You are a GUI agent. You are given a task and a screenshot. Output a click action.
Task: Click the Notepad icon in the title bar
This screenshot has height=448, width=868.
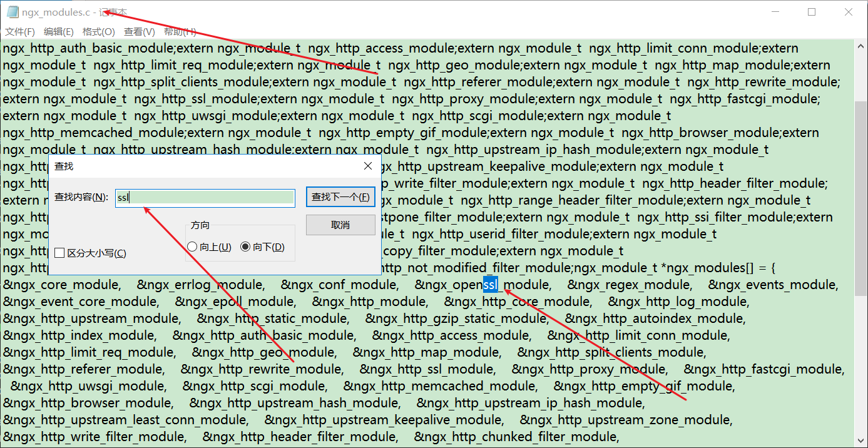(x=13, y=12)
